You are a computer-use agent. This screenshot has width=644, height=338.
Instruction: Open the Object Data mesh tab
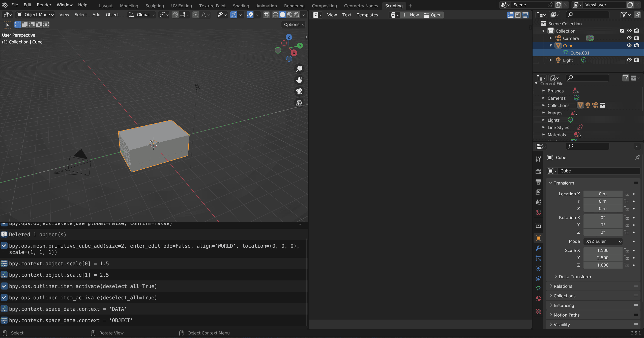click(538, 289)
